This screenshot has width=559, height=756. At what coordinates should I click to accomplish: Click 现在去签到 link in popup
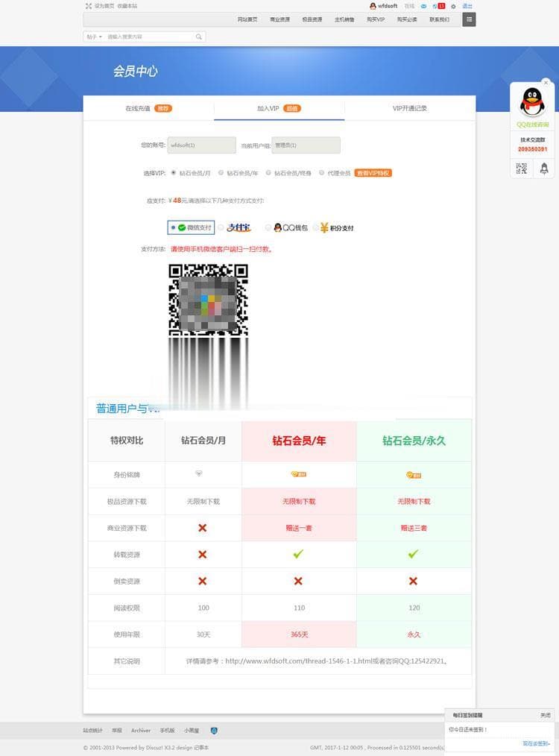[537, 743]
